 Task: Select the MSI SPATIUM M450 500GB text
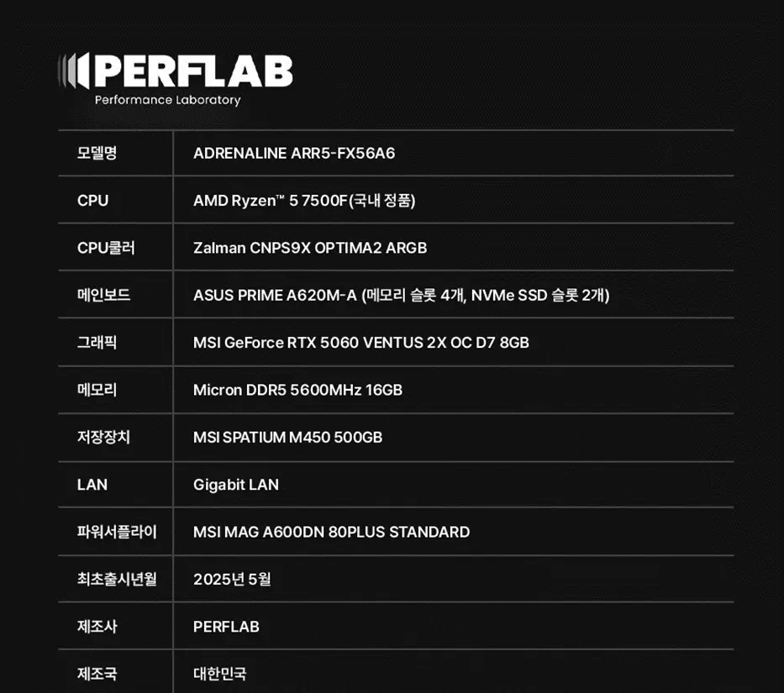coord(287,438)
